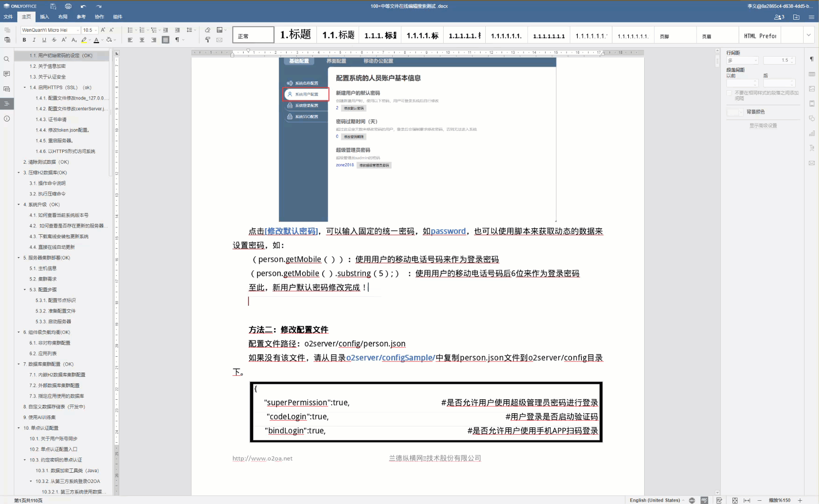819x504 pixels.
Task: Open the font name dropdown
Action: click(x=78, y=30)
